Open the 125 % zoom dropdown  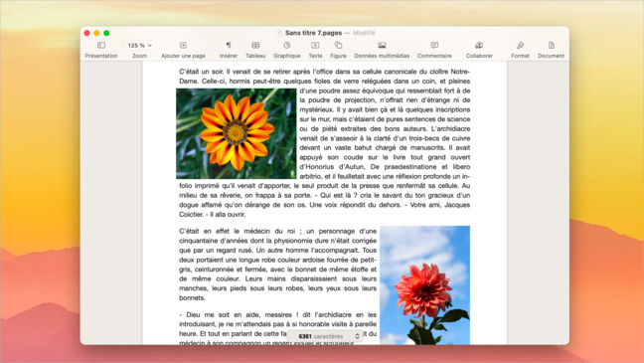coord(139,45)
